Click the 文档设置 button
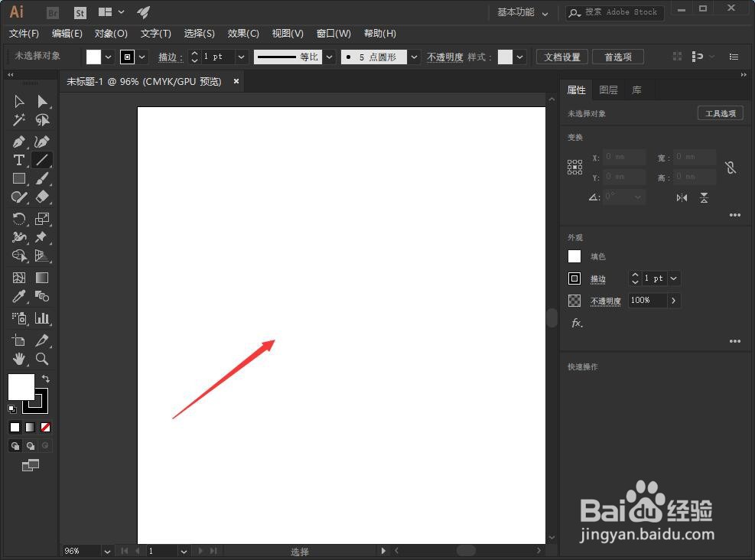This screenshot has width=755, height=560. [562, 57]
